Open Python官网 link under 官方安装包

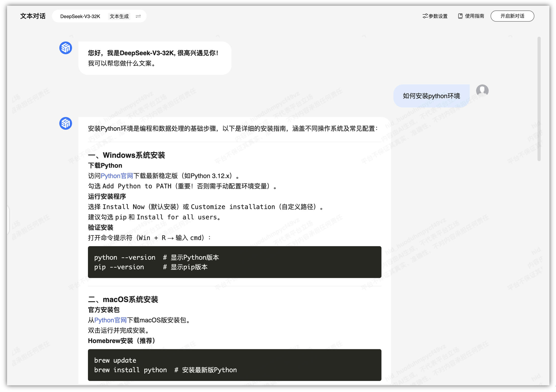coord(110,320)
